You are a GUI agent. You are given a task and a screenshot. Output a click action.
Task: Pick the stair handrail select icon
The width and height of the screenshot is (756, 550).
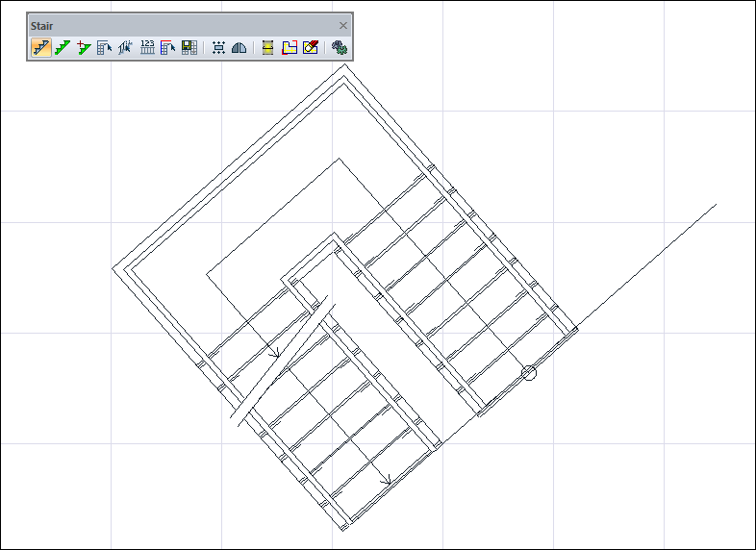click(x=125, y=48)
